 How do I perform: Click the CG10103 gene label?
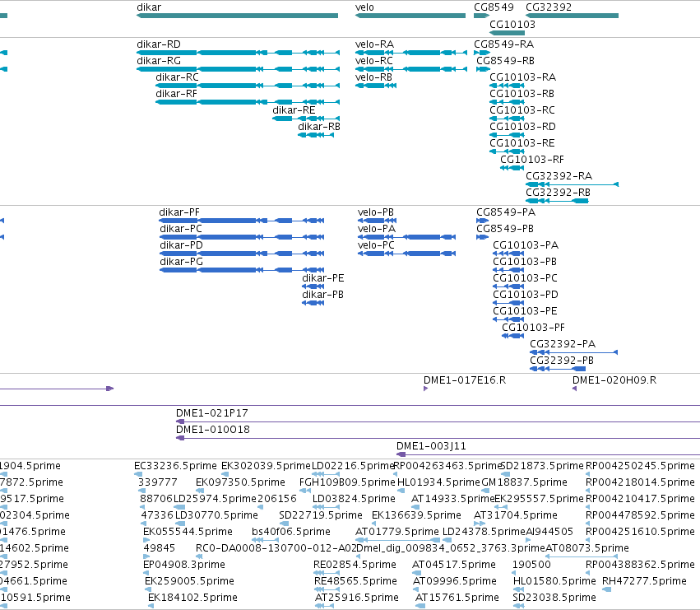pyautogui.click(x=512, y=24)
